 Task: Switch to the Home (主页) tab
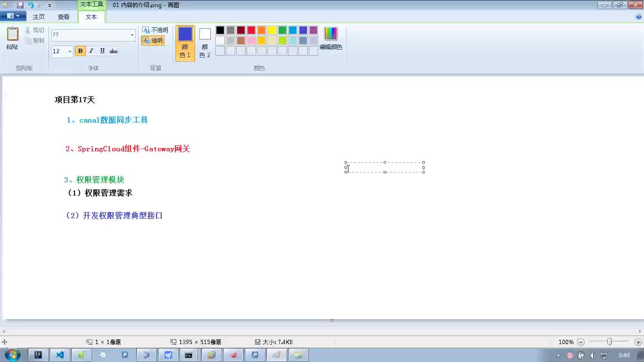point(39,16)
